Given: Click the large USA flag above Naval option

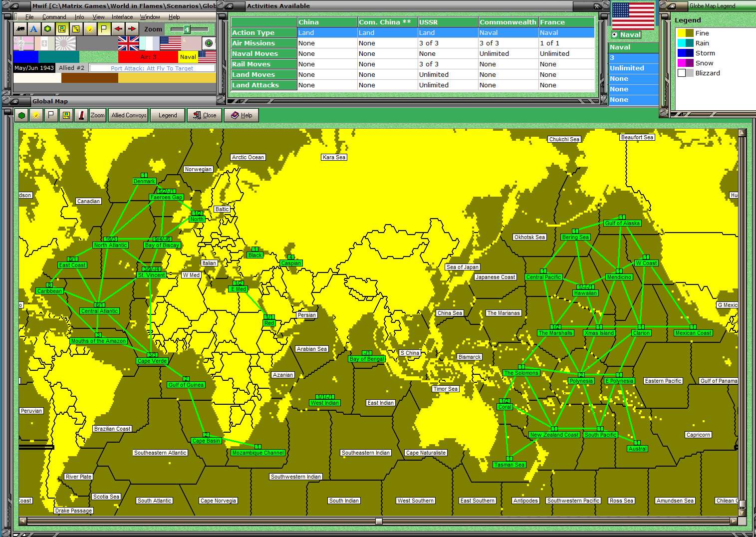Looking at the screenshot, I should click(x=633, y=16).
